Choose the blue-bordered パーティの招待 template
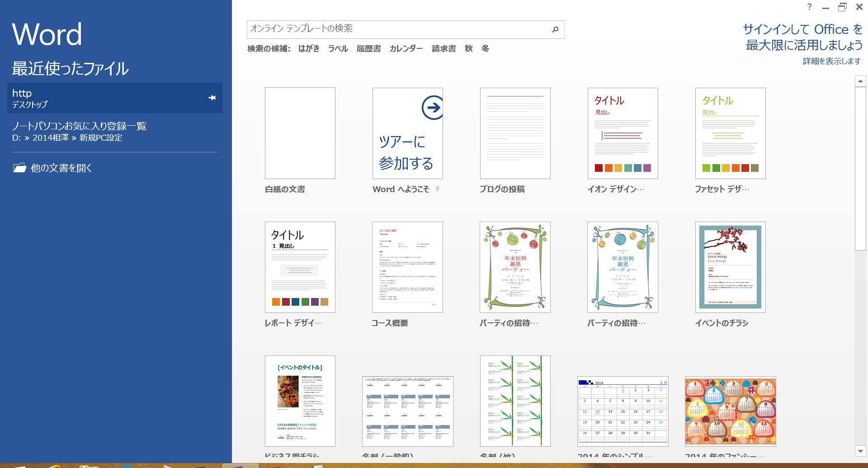Viewport: 868px width, 468px height. 623,267
